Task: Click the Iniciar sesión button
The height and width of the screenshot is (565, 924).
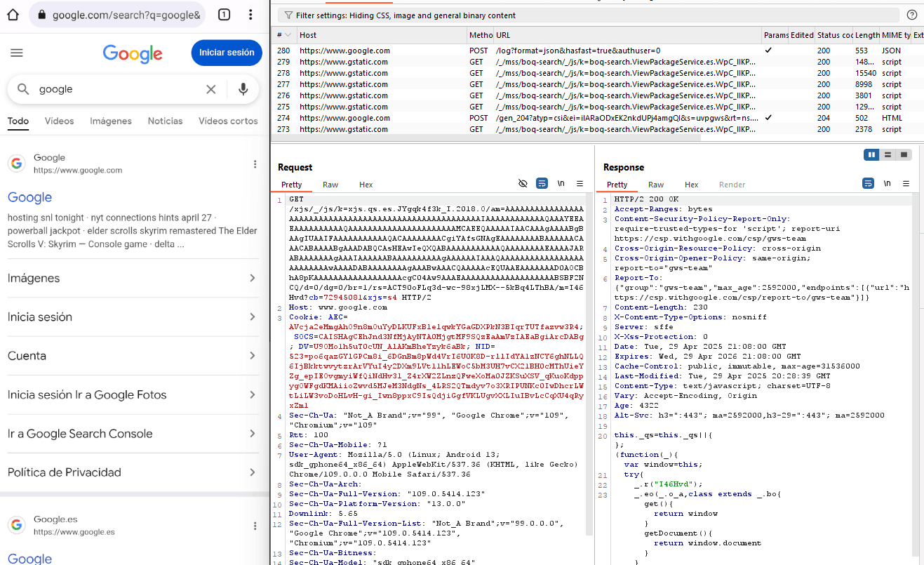Action: (x=226, y=53)
